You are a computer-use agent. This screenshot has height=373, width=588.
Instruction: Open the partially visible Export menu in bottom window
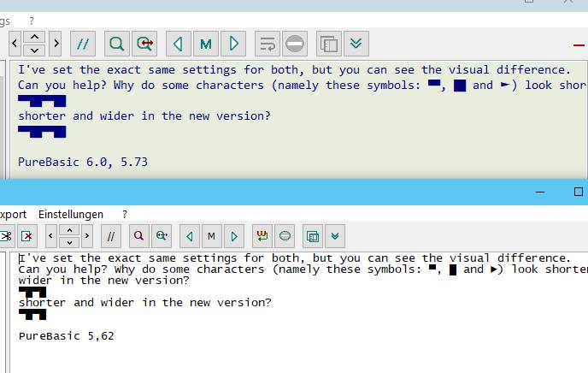click(13, 214)
